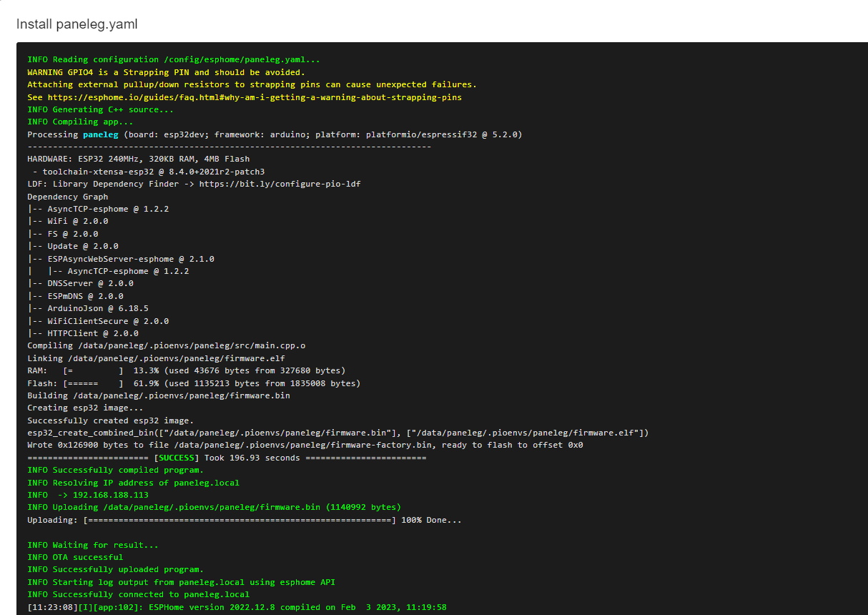Click the INFO Reading configuration log line

point(174,60)
